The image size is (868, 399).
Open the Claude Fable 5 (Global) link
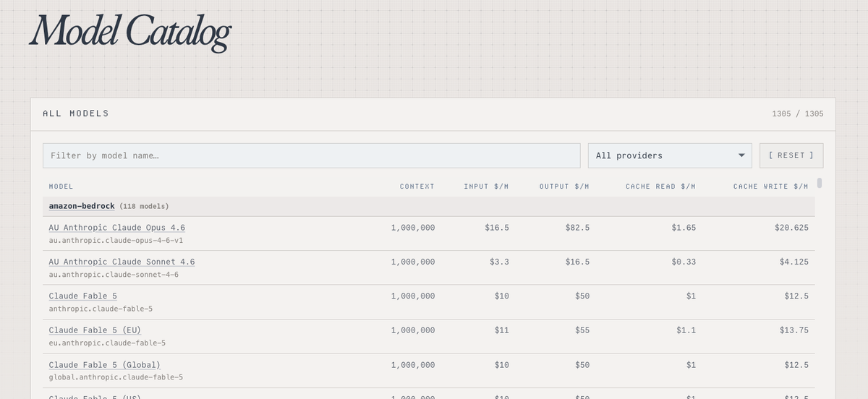[x=105, y=365]
